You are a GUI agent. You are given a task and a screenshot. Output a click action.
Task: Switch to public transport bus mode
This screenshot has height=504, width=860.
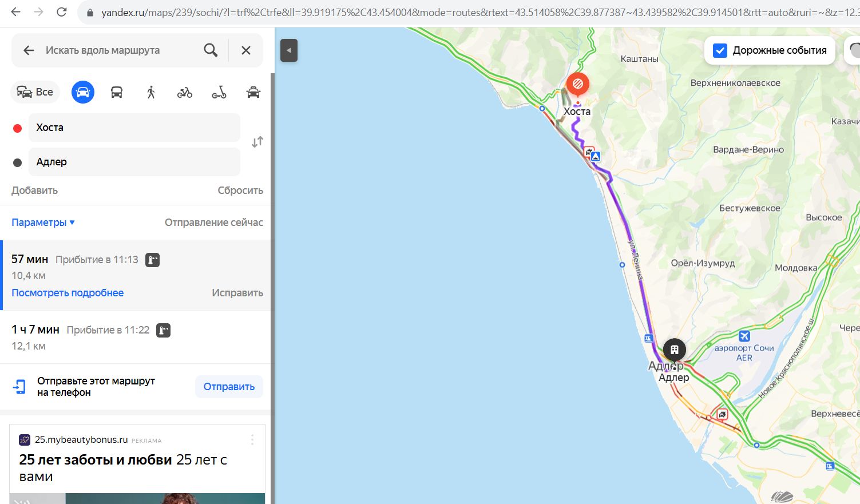(x=117, y=92)
